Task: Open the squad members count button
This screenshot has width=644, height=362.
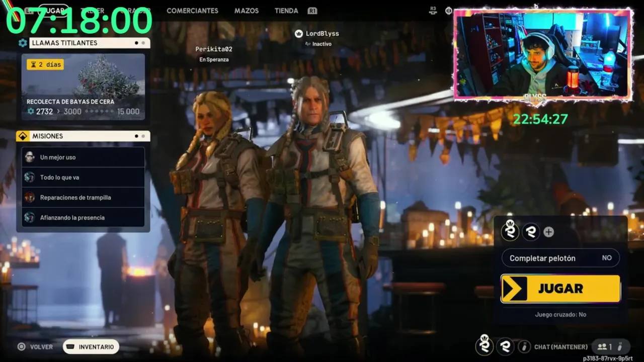Action: (611, 346)
